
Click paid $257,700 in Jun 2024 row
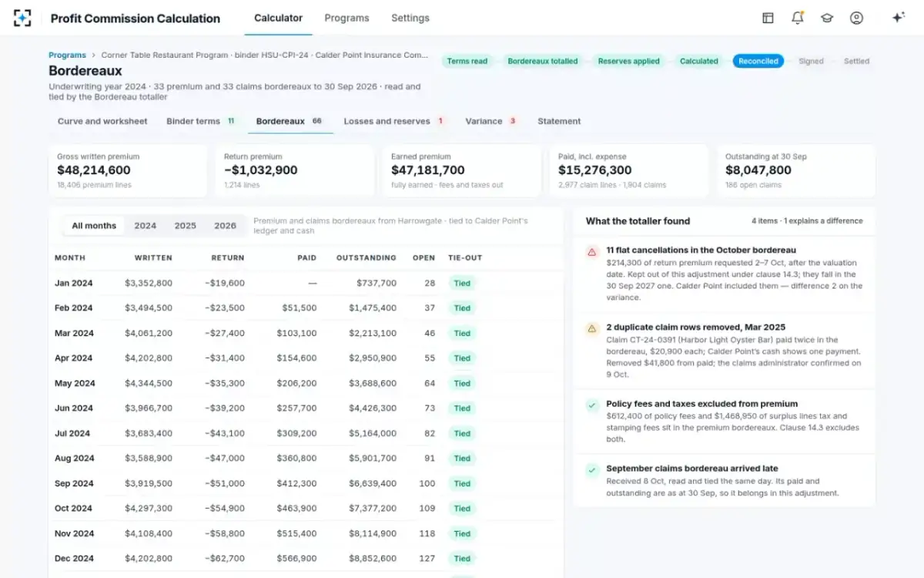pos(297,408)
